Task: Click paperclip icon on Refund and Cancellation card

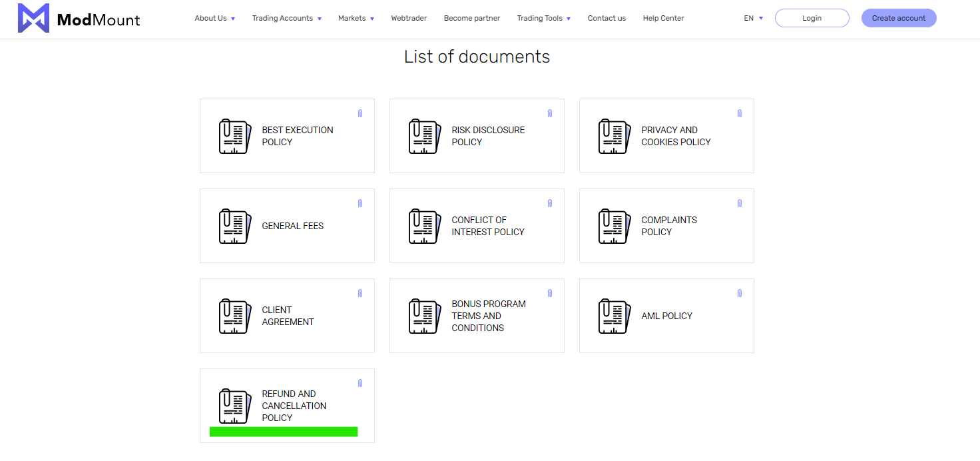Action: tap(360, 383)
